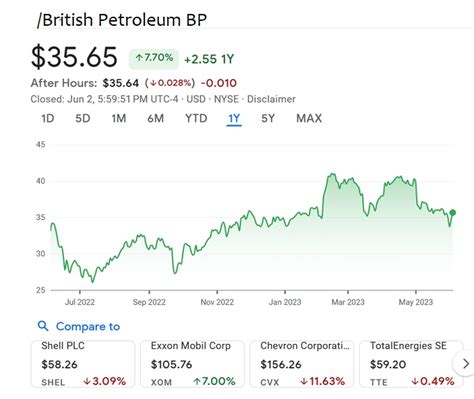The height and width of the screenshot is (399, 474).
Task: Click Chevron's red down-arrow 11.63% change
Action: pyautogui.click(x=322, y=381)
